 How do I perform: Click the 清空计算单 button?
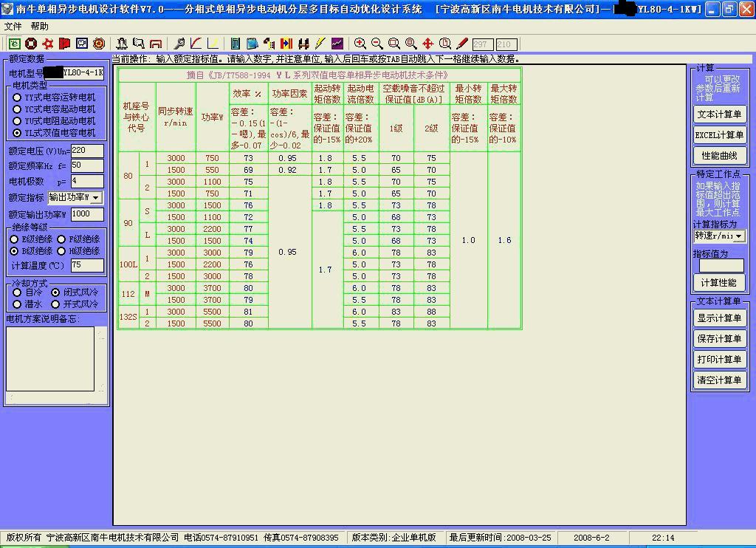[719, 380]
